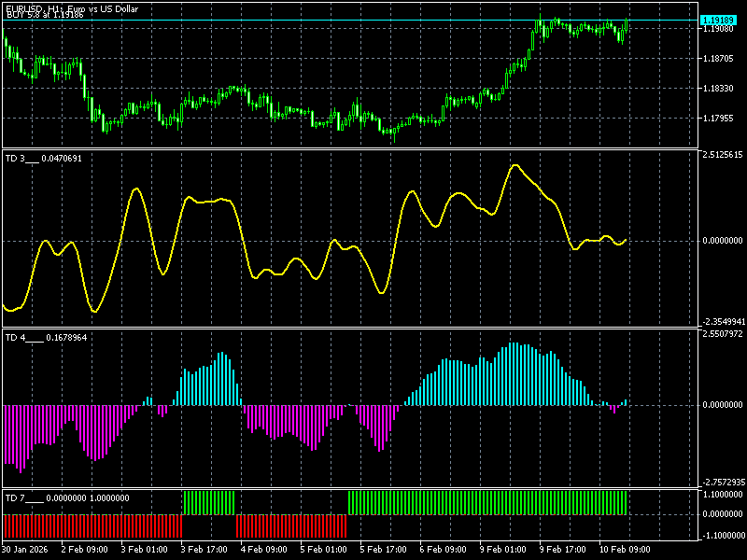Select the TD 7 indicator label
This screenshot has width=747, height=560.
click(x=67, y=498)
